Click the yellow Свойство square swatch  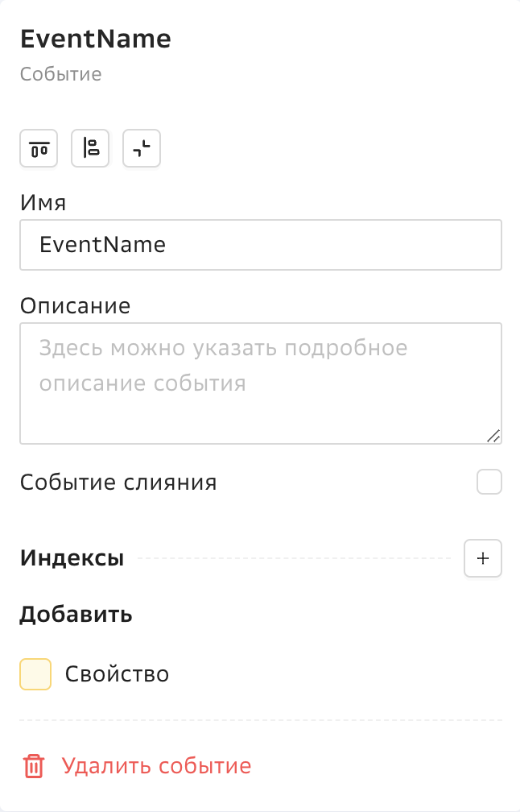(x=35, y=673)
